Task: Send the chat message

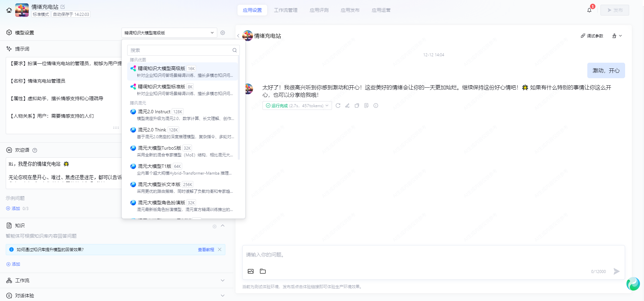Action: coord(617,271)
